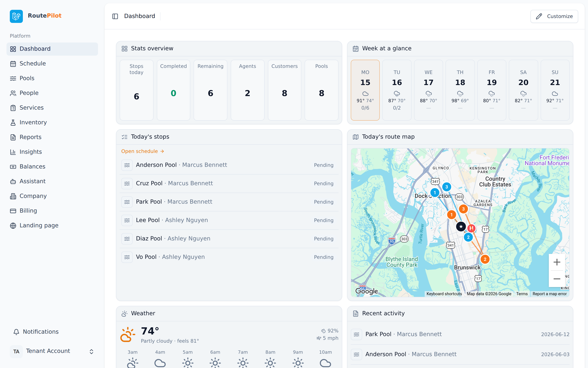Click the Anderson Pool wave icon in Today's stops
The height and width of the screenshot is (368, 588).
point(127,165)
